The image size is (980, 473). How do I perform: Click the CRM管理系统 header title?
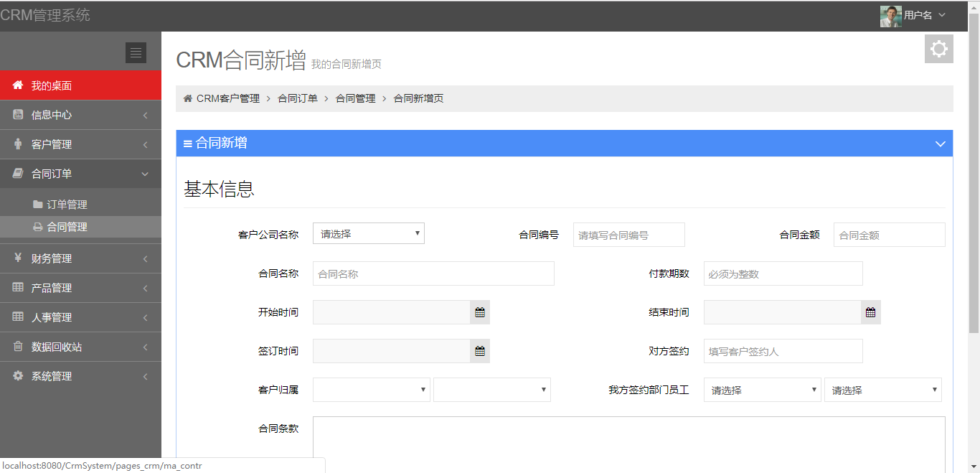45,15
